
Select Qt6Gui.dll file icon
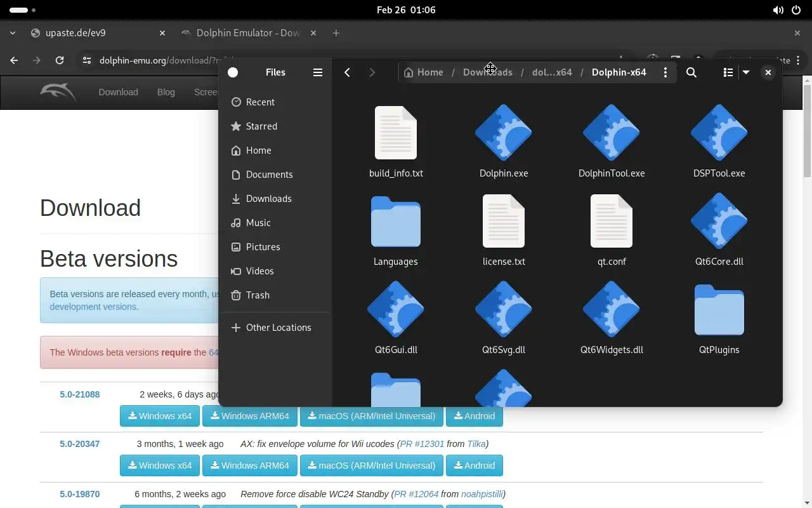tap(396, 309)
